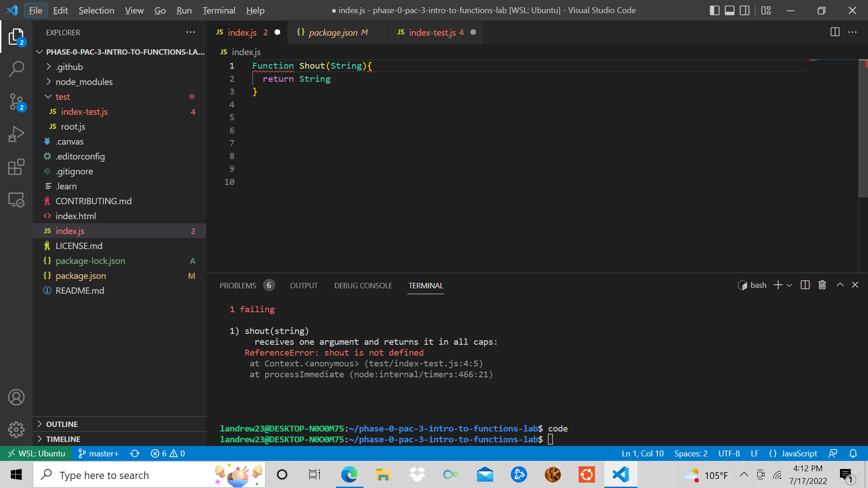Screen dimensions: 868x488
Task: Open Microsoft Edge from taskbar
Action: [x=349, y=475]
